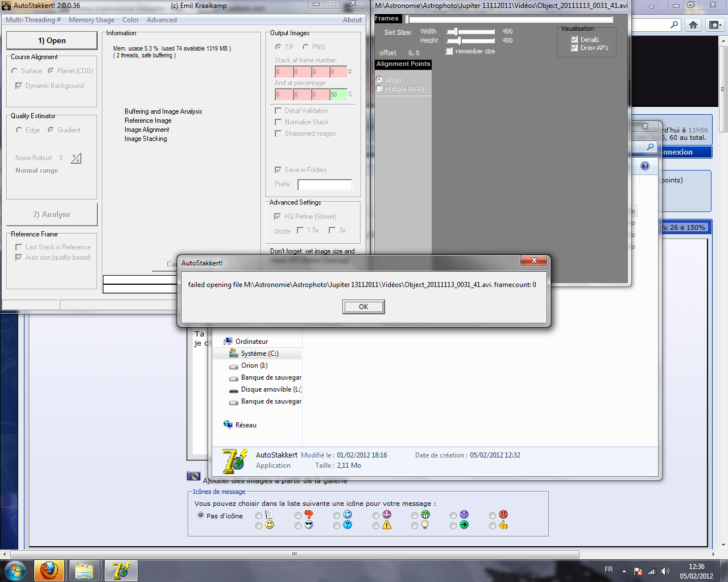Viewport: 728px width, 582px height.
Task: Choose the yellow smiley message icon
Action: click(x=270, y=525)
